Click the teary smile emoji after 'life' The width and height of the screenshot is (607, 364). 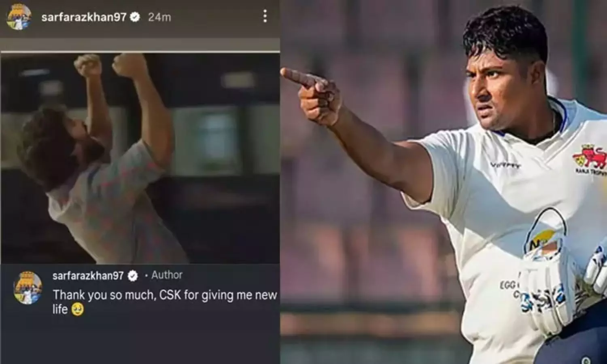(77, 310)
